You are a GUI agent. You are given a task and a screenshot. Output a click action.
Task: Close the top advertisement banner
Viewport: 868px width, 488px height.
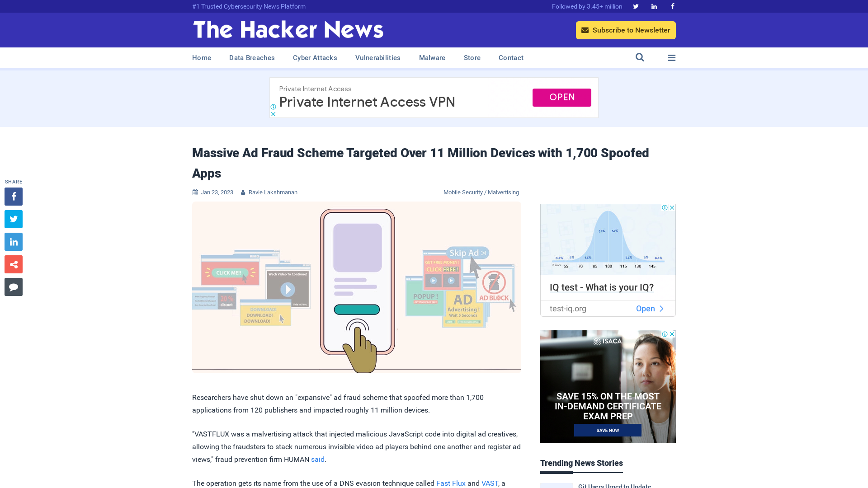pos(273,114)
